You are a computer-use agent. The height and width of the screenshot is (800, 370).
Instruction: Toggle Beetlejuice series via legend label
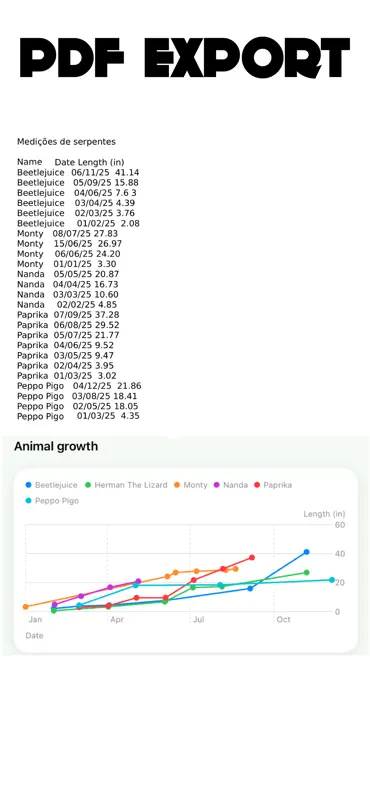tap(56, 485)
